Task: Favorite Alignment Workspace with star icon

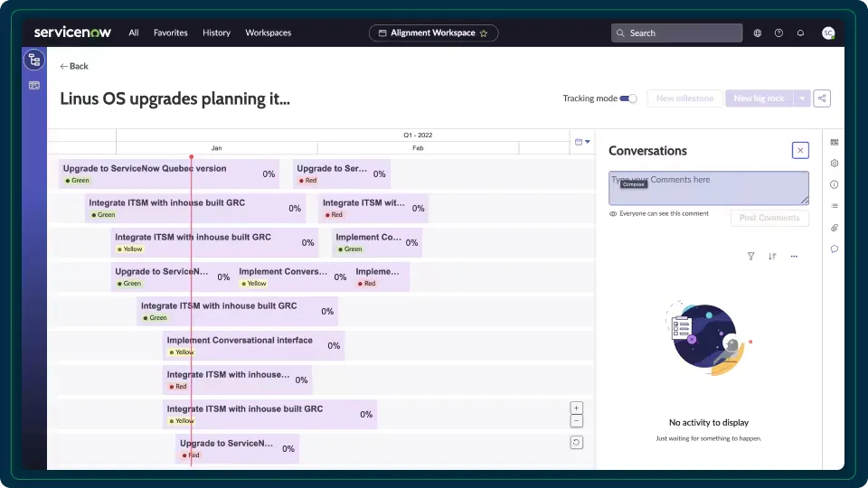Action: [x=484, y=33]
